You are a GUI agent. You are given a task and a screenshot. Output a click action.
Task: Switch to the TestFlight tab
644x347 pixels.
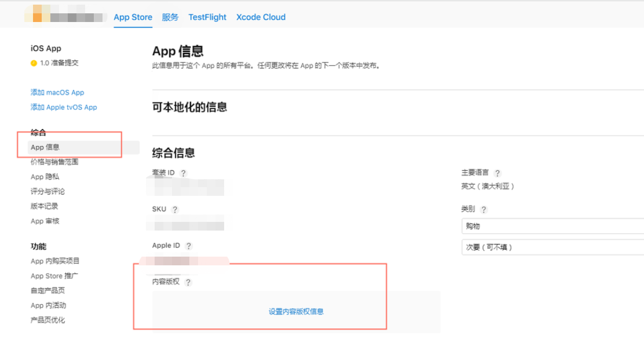point(207,17)
